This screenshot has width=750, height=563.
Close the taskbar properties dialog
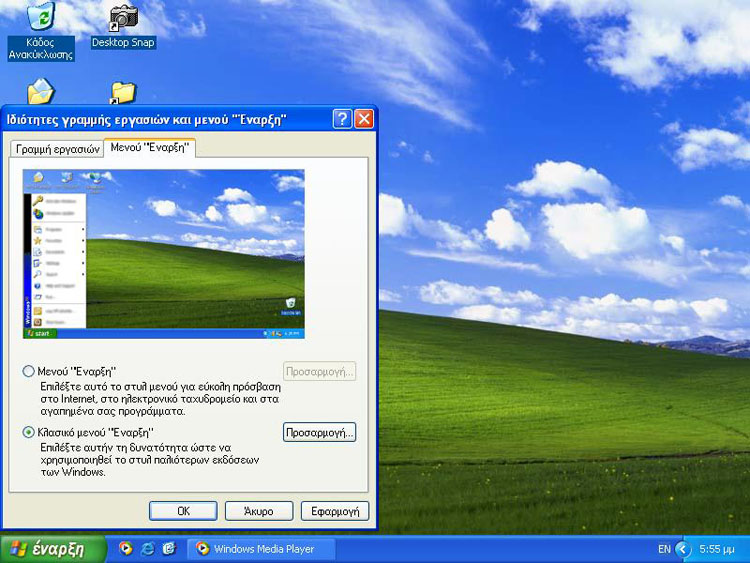364,119
